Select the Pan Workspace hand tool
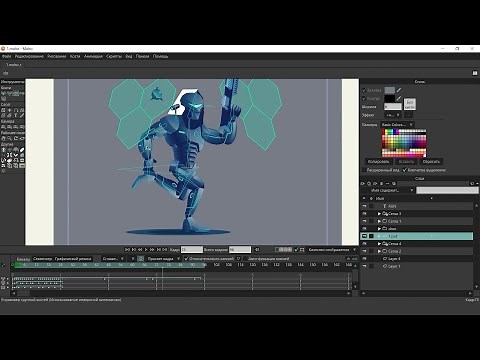This screenshot has height=360, width=480. coord(3,138)
